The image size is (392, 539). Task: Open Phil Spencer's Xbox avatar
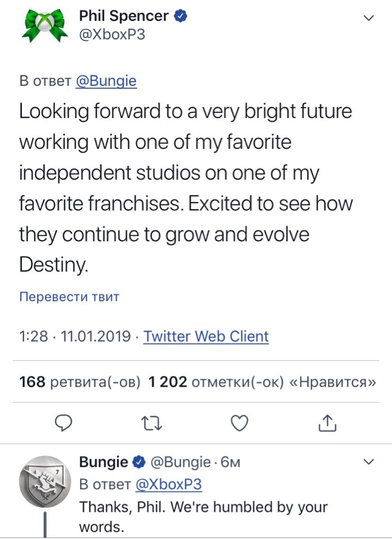pos(44,25)
